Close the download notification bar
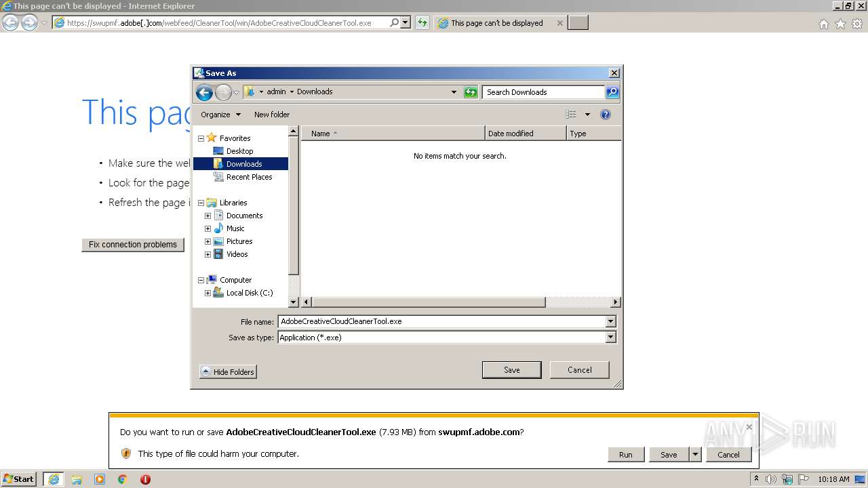 [x=749, y=427]
